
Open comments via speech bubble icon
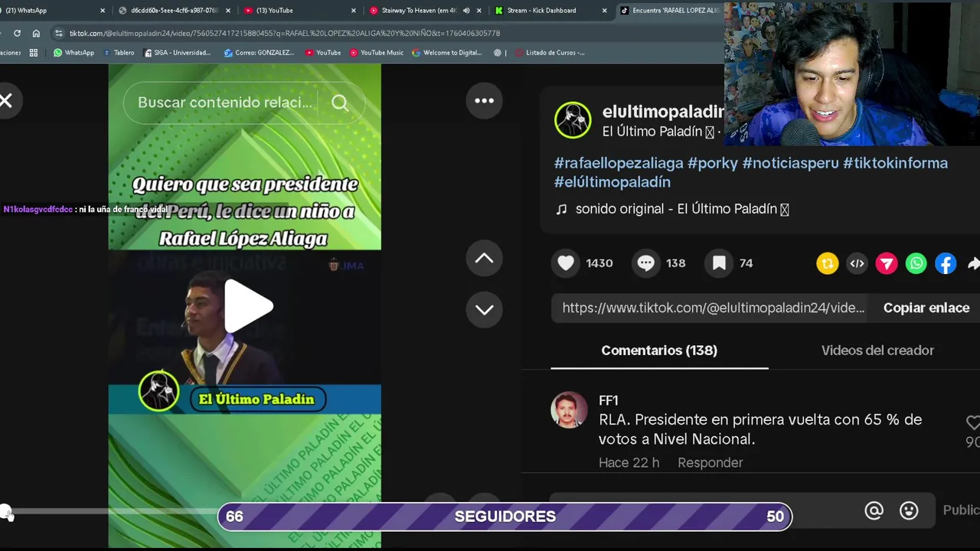pos(646,263)
